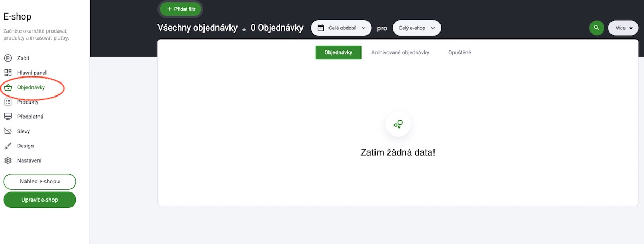Click the Upravit e-shop button
Screen dimensions: 644x244
[x=40, y=200]
